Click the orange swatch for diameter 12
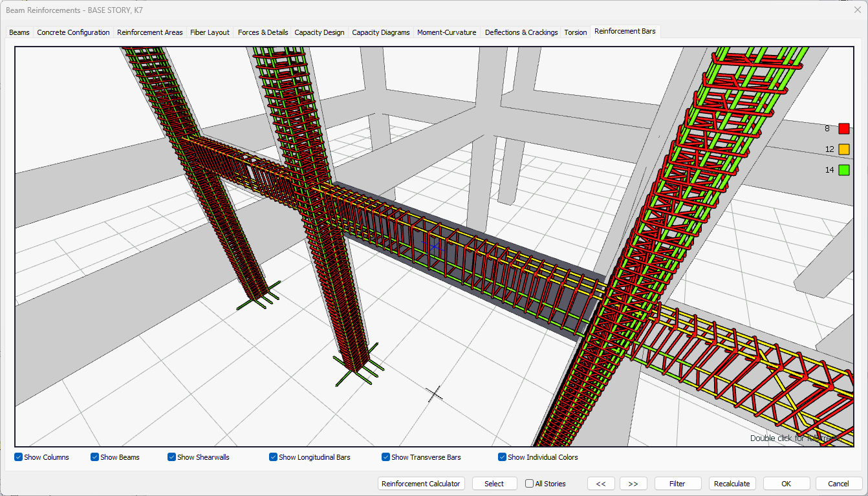This screenshot has height=496, width=868. coord(843,149)
